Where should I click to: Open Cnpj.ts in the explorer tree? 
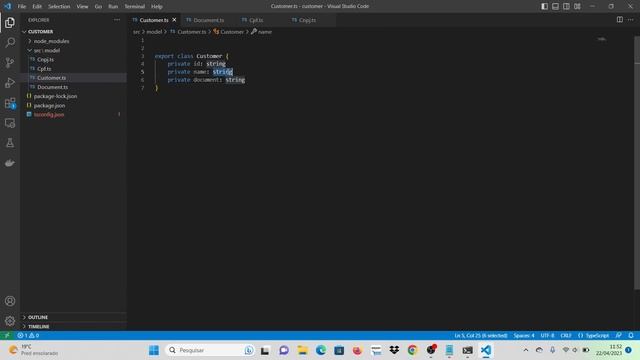pyautogui.click(x=45, y=59)
